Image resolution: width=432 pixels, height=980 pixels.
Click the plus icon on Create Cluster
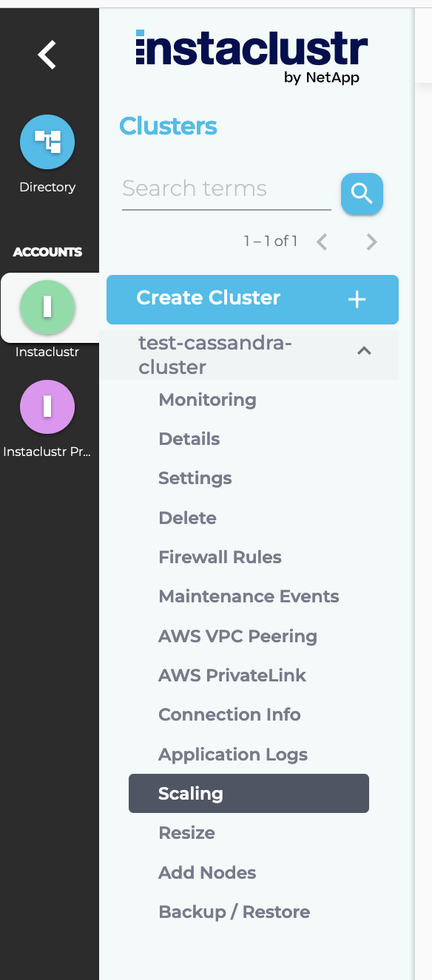pos(357,299)
